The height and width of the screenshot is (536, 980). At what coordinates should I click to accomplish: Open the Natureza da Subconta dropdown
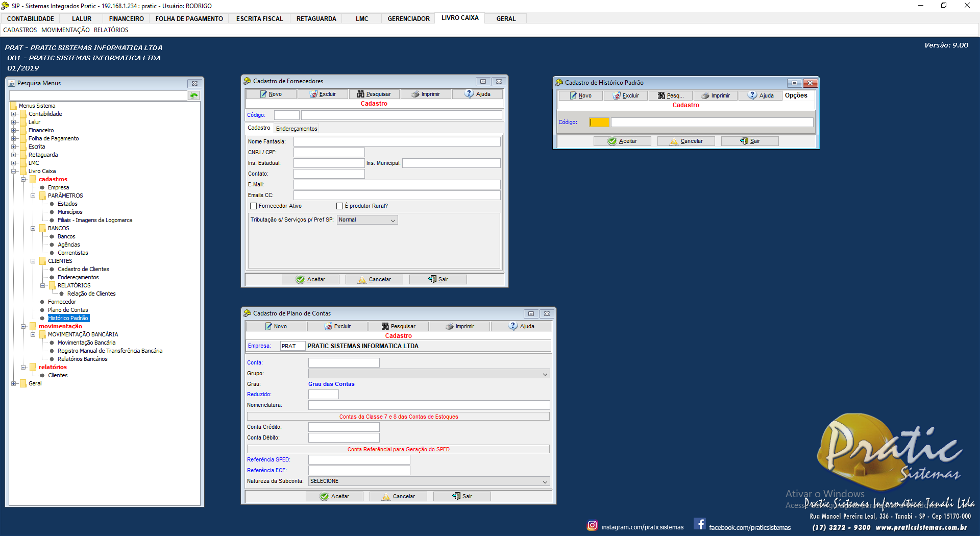pyautogui.click(x=545, y=482)
